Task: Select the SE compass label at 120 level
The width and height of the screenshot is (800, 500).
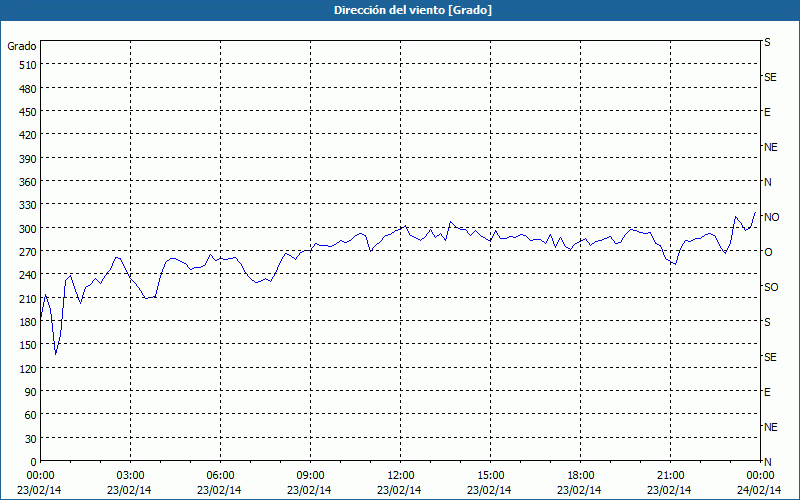Action: click(770, 357)
